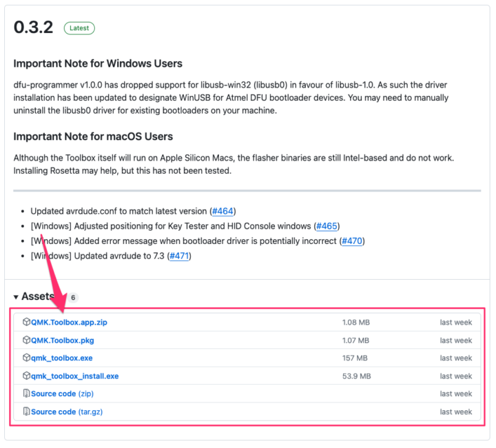Open pull request #464 link
496x448 pixels.
click(222, 211)
